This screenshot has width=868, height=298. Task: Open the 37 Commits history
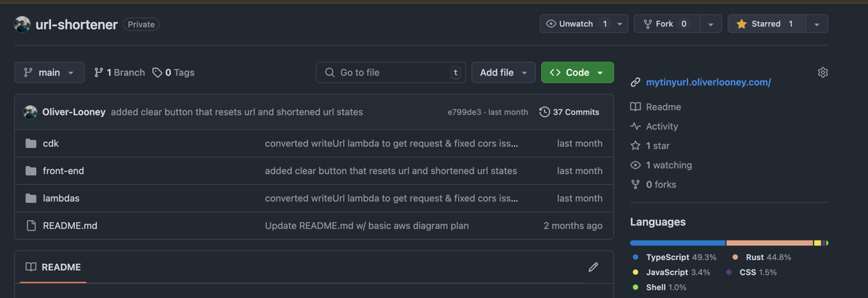[569, 112]
